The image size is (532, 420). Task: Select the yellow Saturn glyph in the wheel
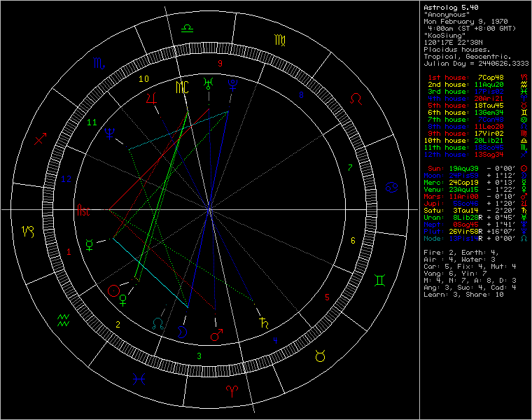pos(264,323)
